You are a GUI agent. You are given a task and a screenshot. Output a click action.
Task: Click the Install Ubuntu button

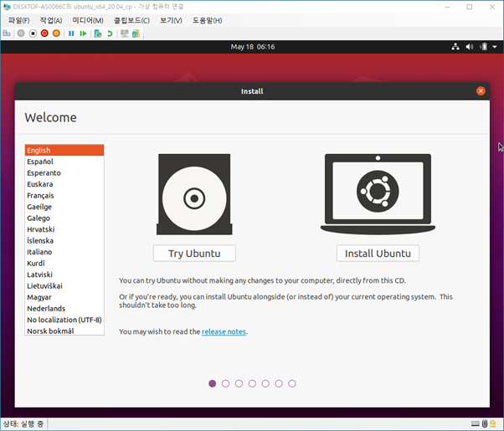coord(378,254)
